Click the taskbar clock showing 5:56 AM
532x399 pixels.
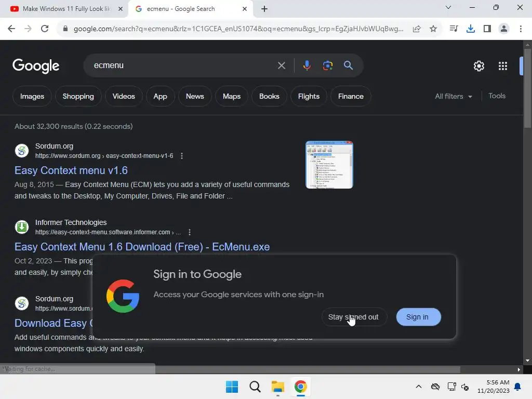click(x=494, y=387)
